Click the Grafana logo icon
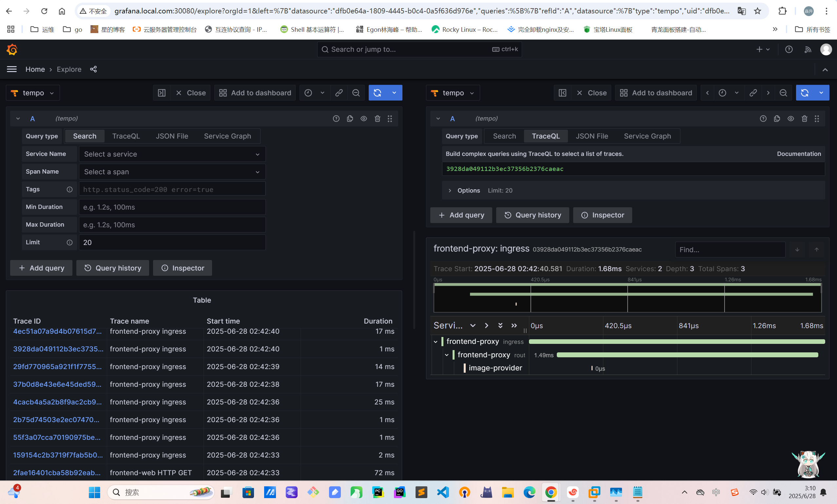 coord(12,49)
